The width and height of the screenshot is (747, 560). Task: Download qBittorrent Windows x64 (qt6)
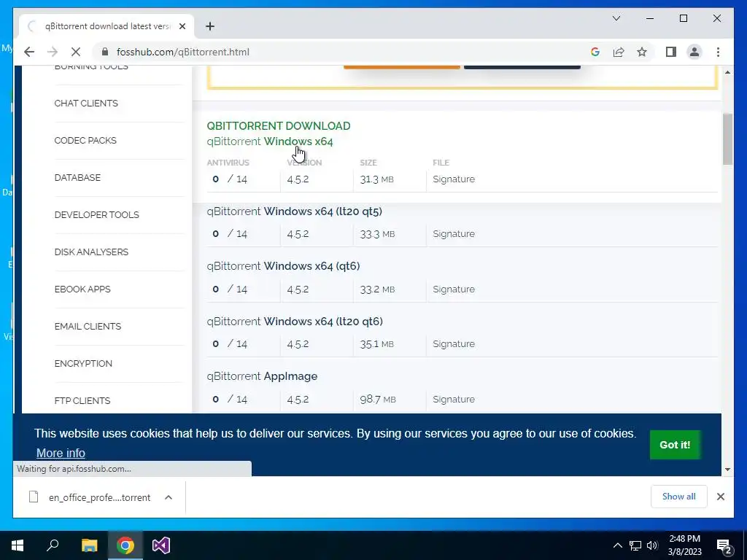[x=284, y=265]
